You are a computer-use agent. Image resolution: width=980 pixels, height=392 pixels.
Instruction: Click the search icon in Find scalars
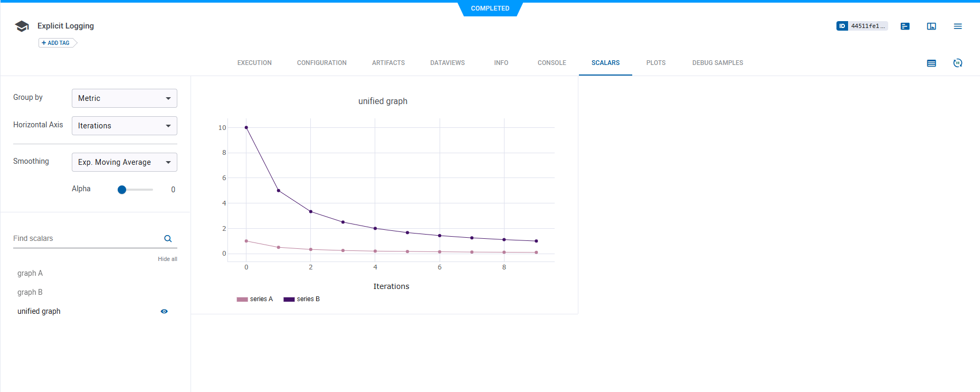pos(168,239)
